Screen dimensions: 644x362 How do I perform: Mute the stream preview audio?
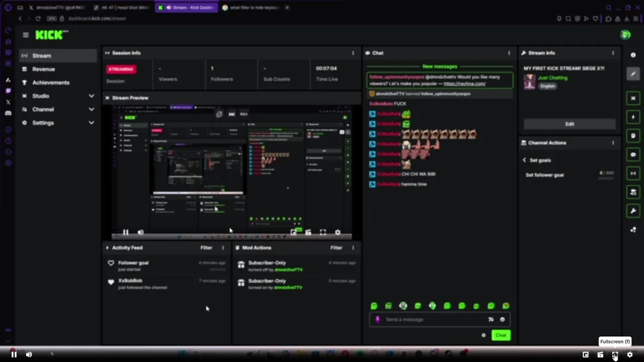click(140, 232)
